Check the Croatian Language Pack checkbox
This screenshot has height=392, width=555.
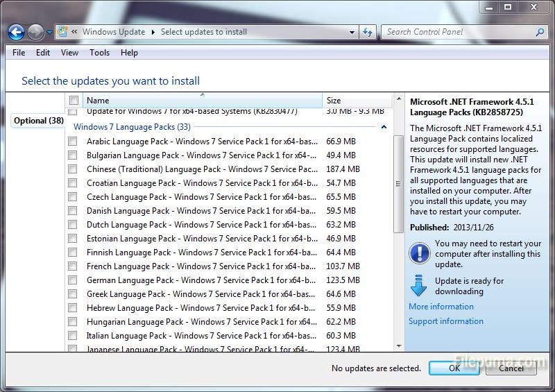(73, 182)
